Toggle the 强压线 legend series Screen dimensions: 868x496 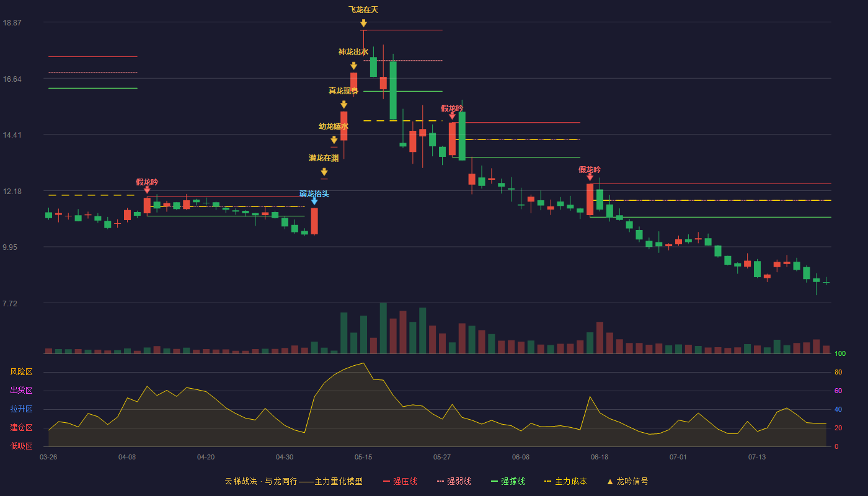400,481
